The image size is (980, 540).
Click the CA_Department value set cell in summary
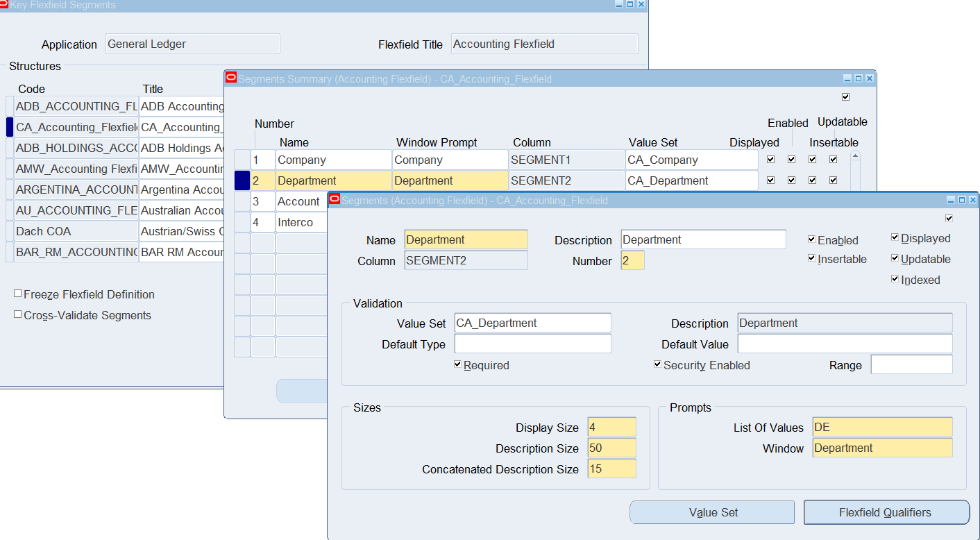[692, 180]
